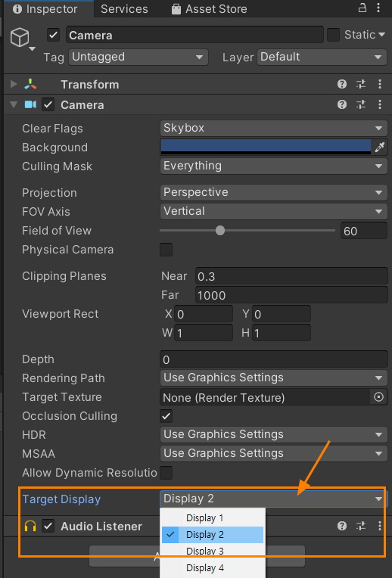The width and height of the screenshot is (392, 578).
Task: Click the Background color swatch
Action: [x=266, y=147]
